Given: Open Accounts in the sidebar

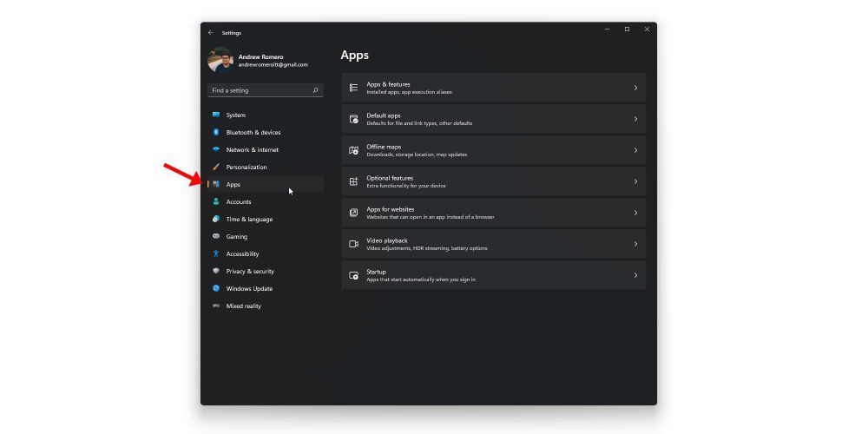Looking at the screenshot, I should tap(239, 201).
